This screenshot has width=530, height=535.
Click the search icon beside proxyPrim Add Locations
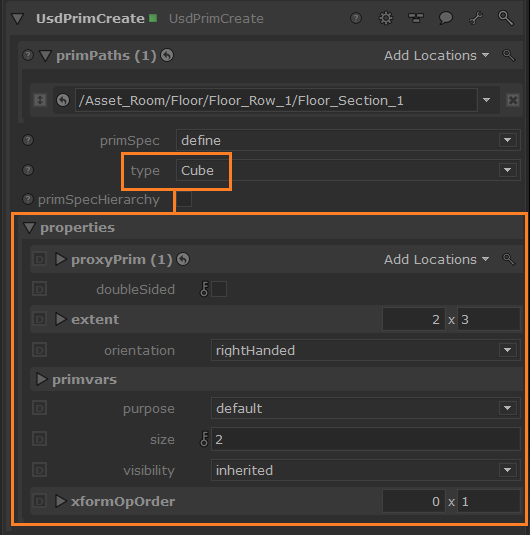508,260
